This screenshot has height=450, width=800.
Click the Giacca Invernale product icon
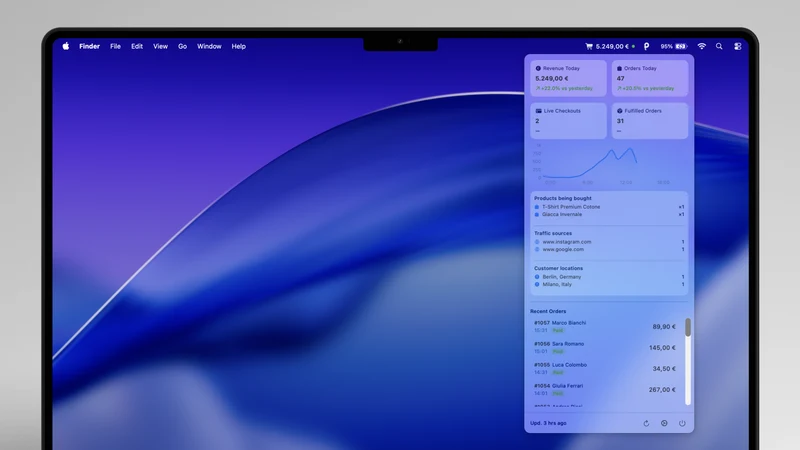pos(537,215)
